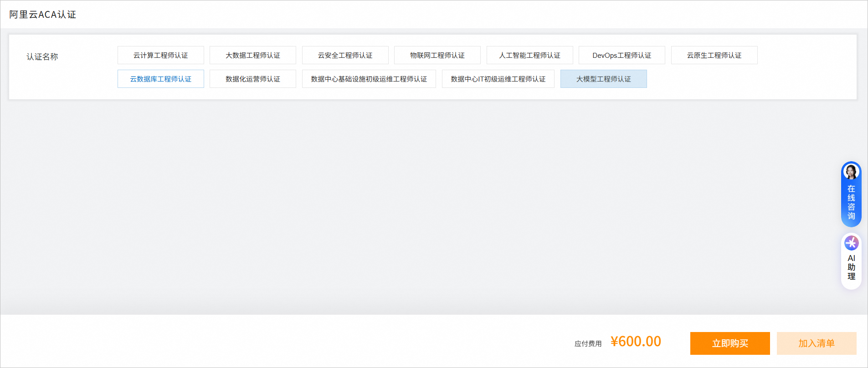Open the AI助理 assistant panel
The image size is (868, 368).
pos(851,261)
